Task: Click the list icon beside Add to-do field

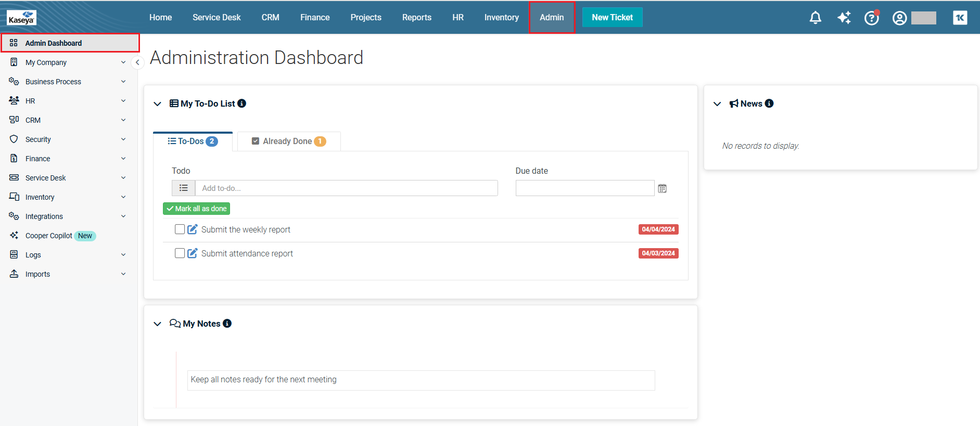Action: pos(184,188)
